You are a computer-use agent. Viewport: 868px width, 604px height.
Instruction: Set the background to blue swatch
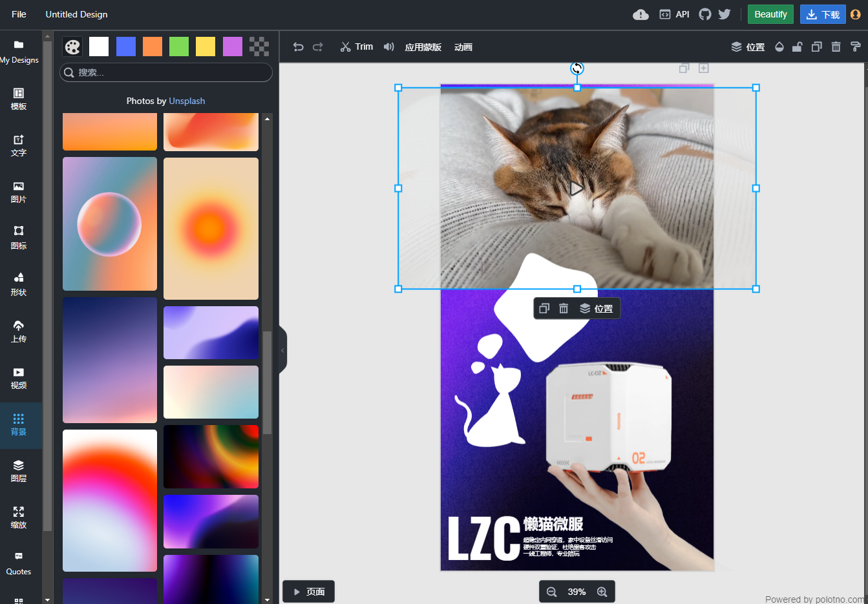[126, 47]
